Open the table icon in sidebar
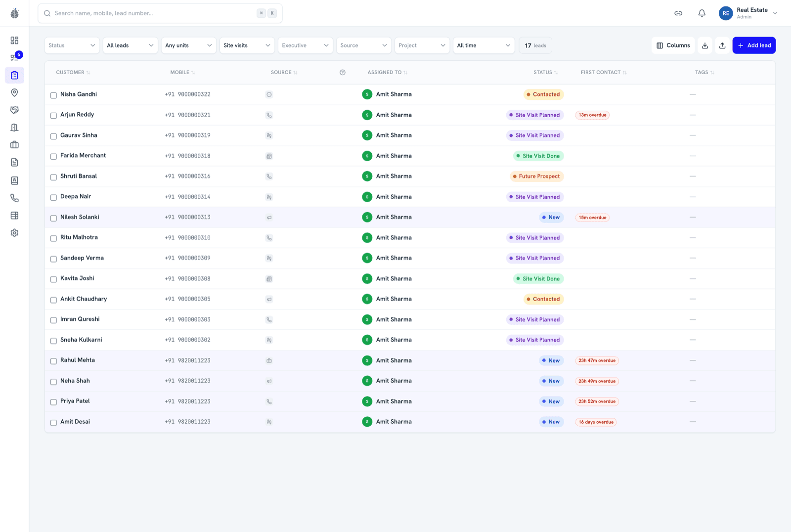The image size is (791, 532). click(x=14, y=216)
